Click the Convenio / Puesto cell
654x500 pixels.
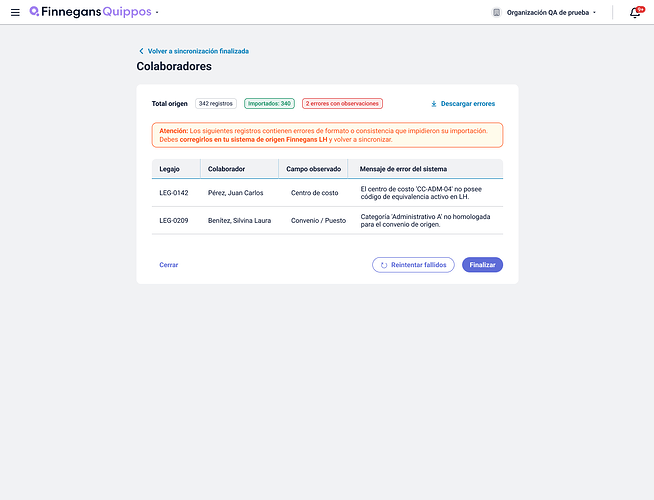pyautogui.click(x=318, y=220)
